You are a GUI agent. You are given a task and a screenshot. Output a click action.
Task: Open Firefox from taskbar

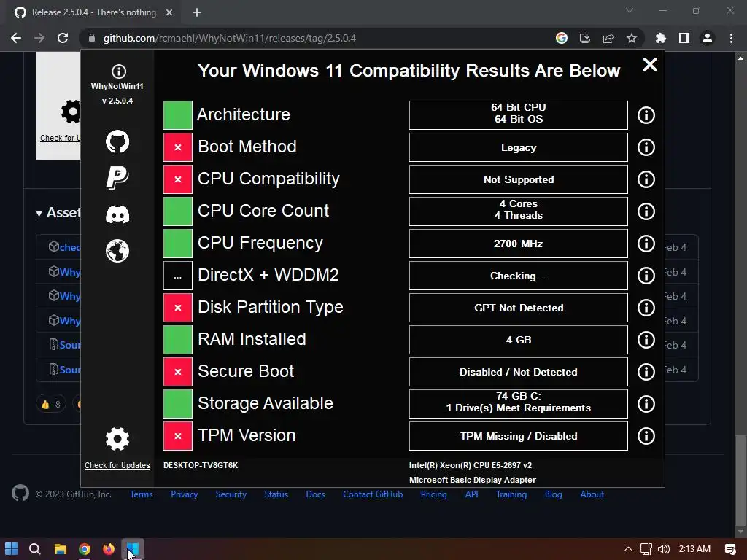pyautogui.click(x=109, y=549)
